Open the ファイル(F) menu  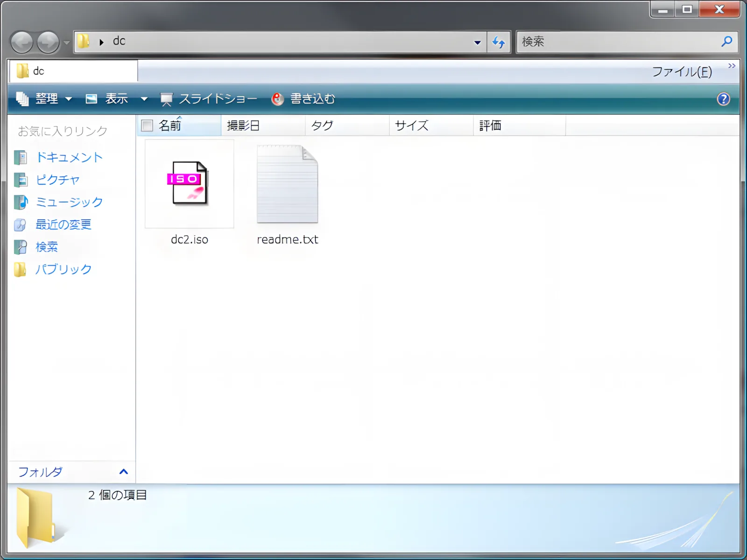click(x=682, y=72)
